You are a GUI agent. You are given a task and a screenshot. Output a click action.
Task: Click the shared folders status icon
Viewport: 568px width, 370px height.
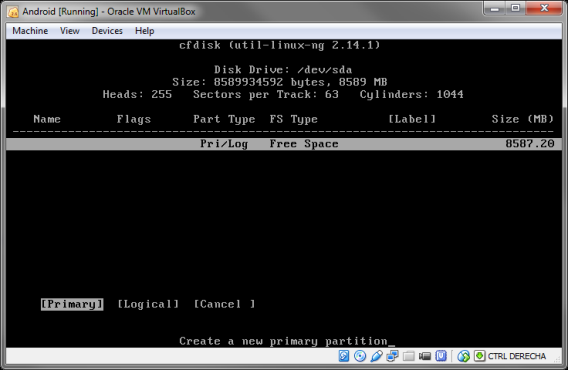pos(409,356)
